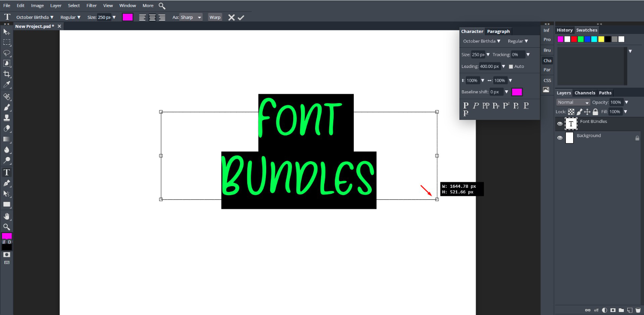
Task: Select the Path Select tool
Action: (x=7, y=194)
